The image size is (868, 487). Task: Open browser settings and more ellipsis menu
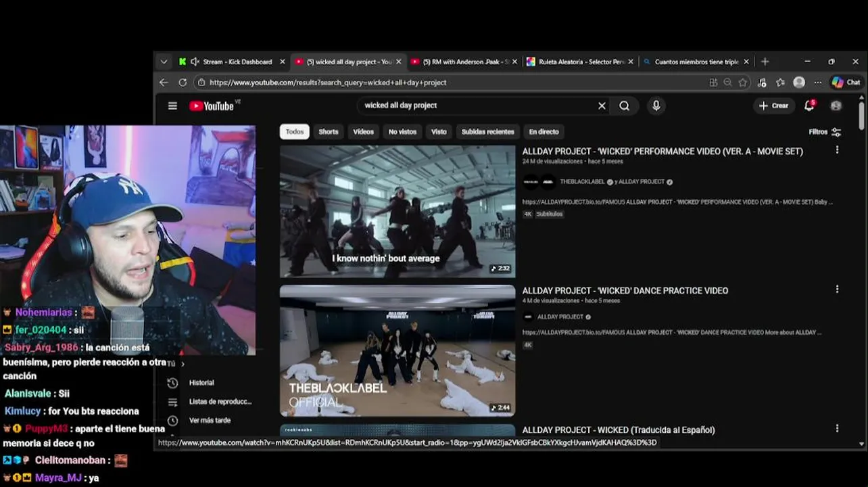[817, 83]
